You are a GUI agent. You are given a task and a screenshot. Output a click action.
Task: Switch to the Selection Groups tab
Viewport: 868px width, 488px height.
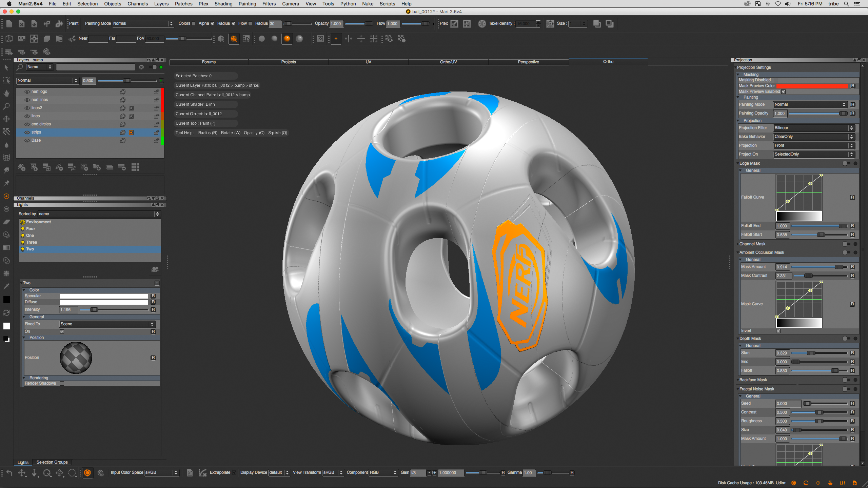52,462
